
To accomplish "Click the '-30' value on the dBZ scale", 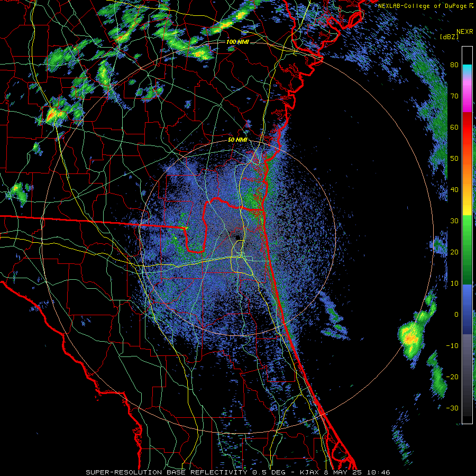I will coord(452,408).
